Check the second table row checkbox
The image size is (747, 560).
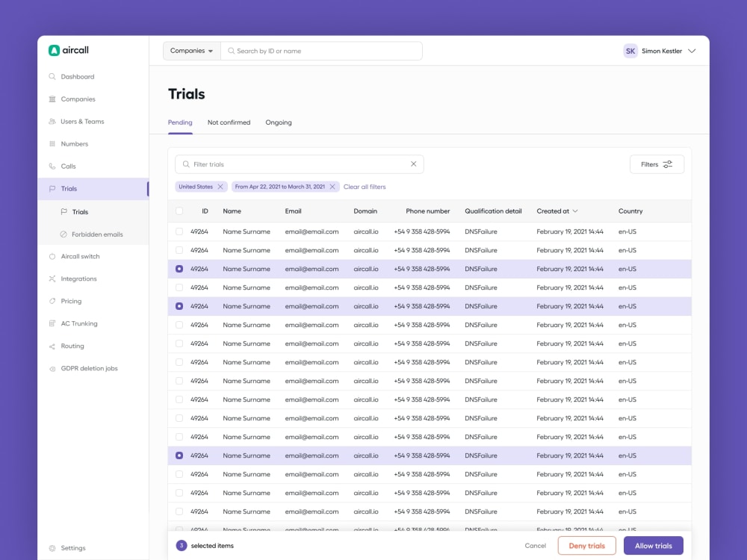179,250
